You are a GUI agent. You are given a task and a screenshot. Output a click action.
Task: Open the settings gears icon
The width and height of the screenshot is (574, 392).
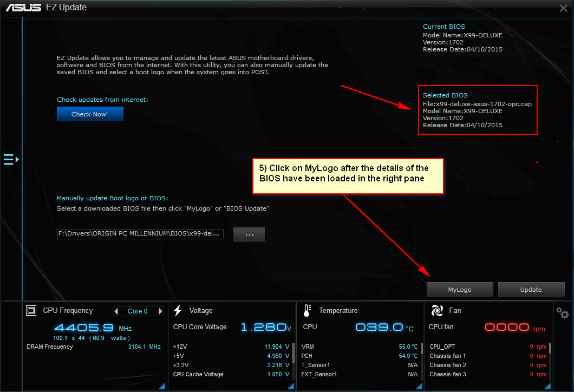point(562,312)
